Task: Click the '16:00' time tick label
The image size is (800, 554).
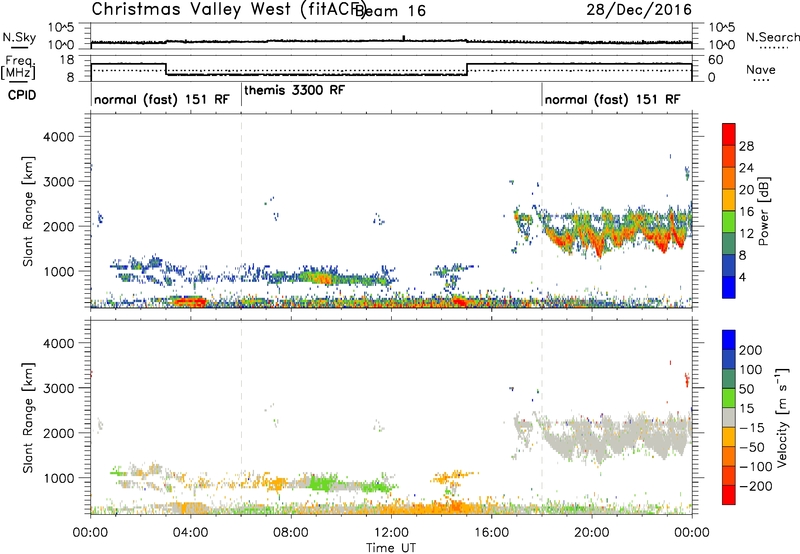Action: tap(491, 533)
